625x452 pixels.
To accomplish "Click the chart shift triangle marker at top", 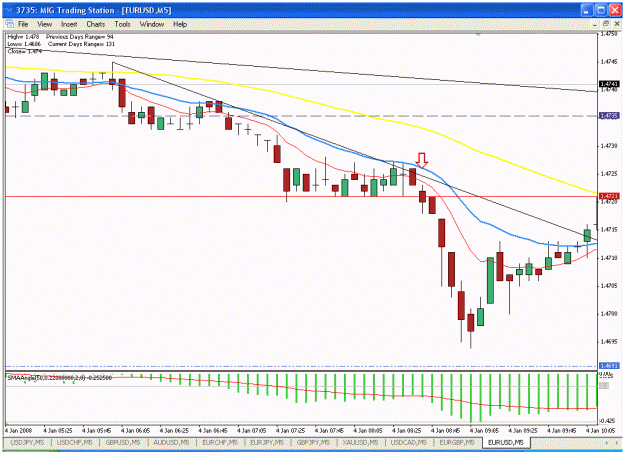I will [x=478, y=35].
